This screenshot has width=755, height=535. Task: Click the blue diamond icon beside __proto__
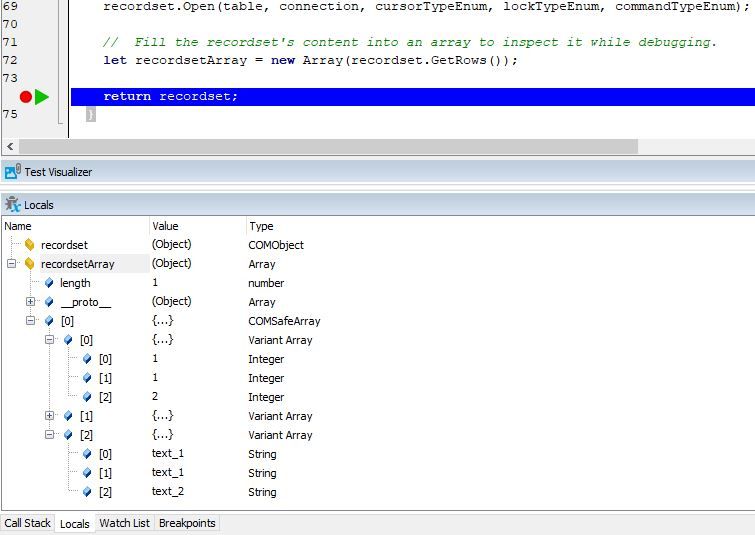49,302
